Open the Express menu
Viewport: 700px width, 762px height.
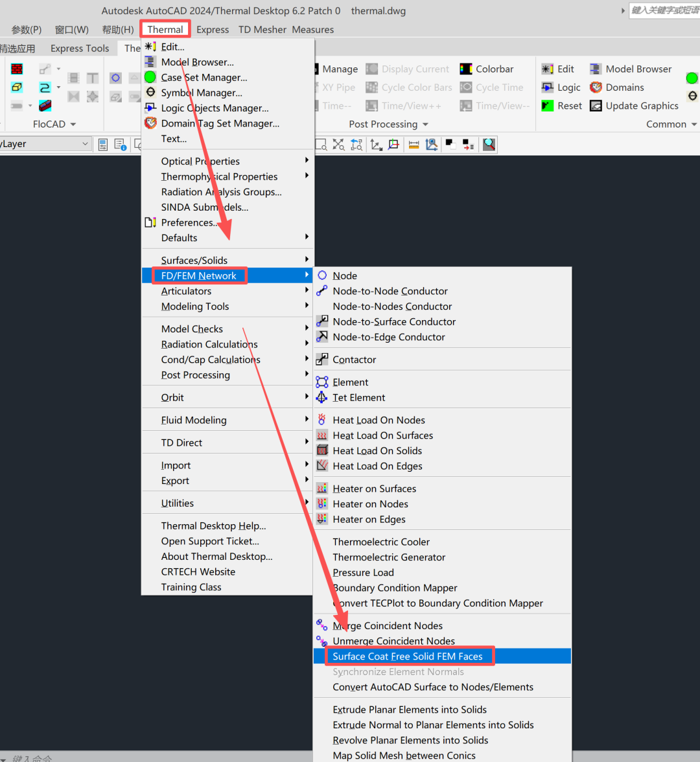pyautogui.click(x=213, y=30)
